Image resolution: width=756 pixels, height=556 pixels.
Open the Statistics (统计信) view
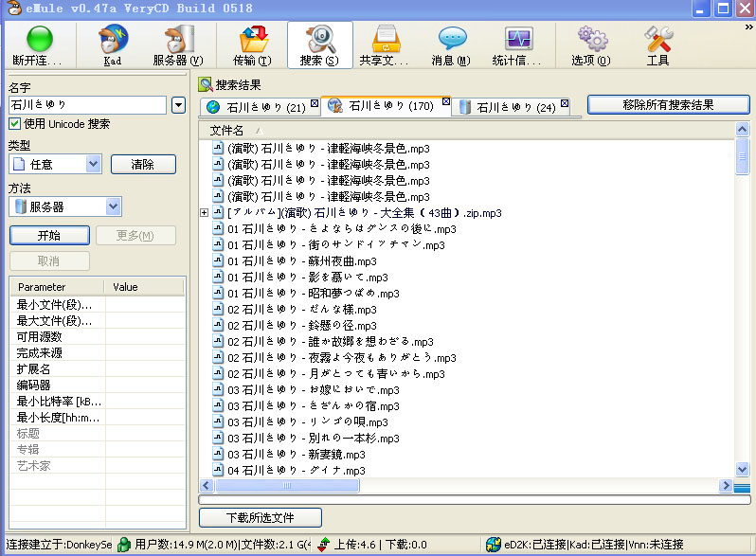[517, 45]
